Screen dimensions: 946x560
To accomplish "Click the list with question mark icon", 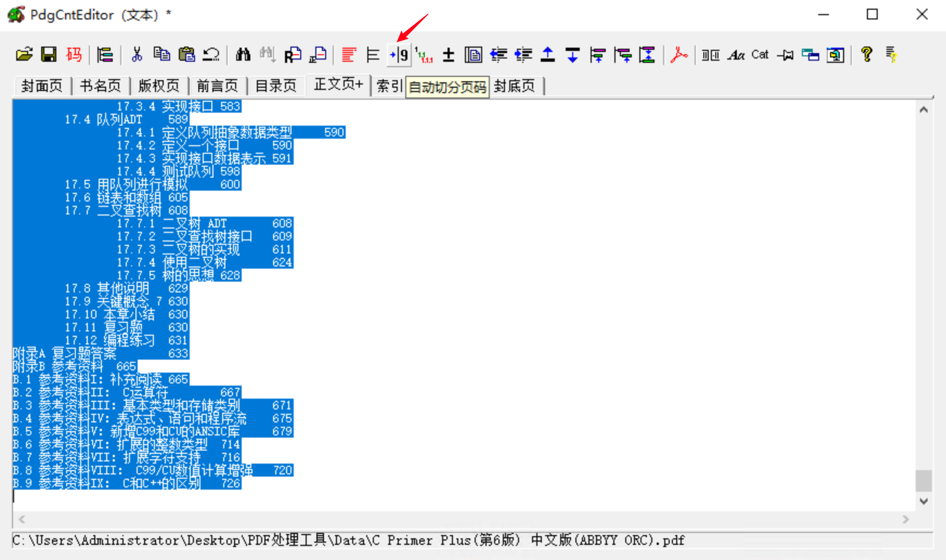I will [891, 55].
